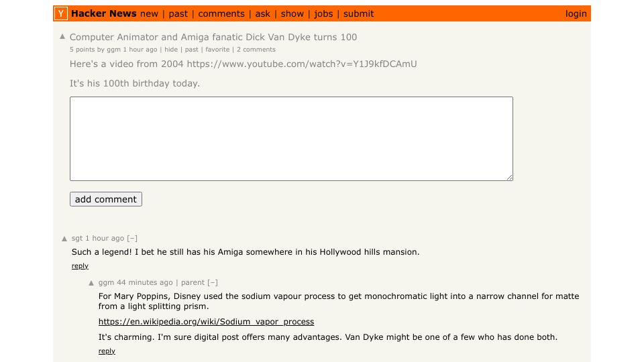Click the text starting 'It's charming.'
644x362 pixels.
click(328, 337)
